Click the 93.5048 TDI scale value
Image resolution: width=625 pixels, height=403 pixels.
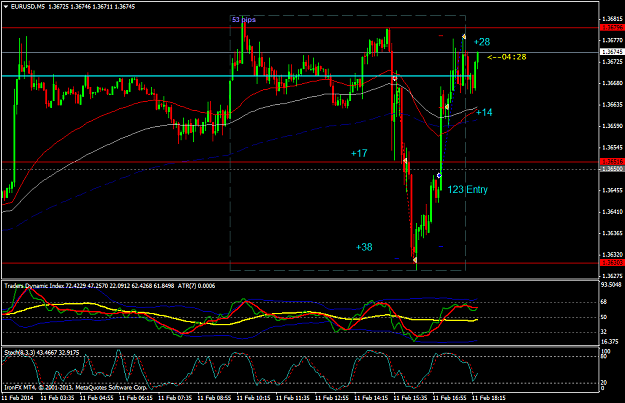[x=611, y=285]
